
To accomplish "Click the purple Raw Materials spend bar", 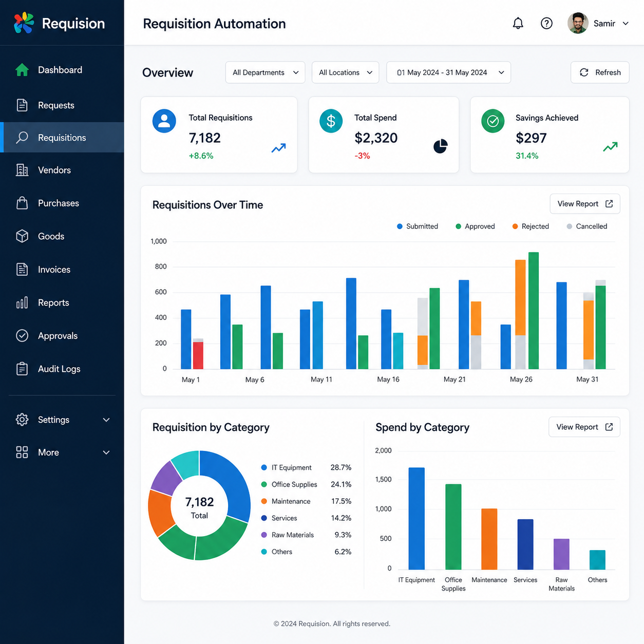I will point(561,554).
